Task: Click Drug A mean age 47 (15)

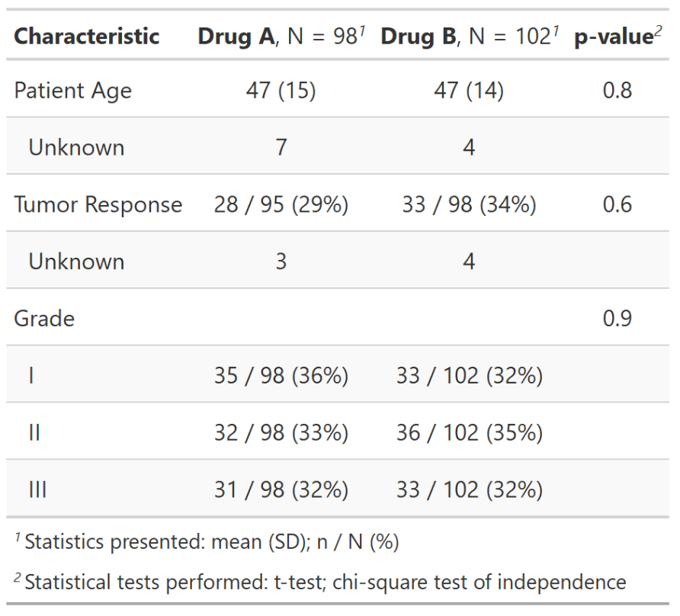Action: point(281,91)
